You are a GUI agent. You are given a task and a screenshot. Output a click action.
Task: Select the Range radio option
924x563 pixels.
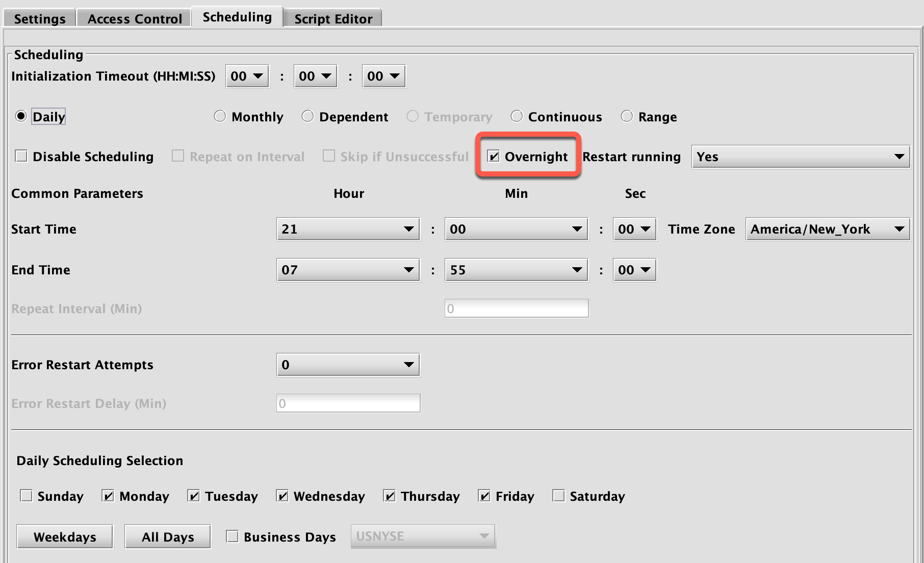(627, 117)
